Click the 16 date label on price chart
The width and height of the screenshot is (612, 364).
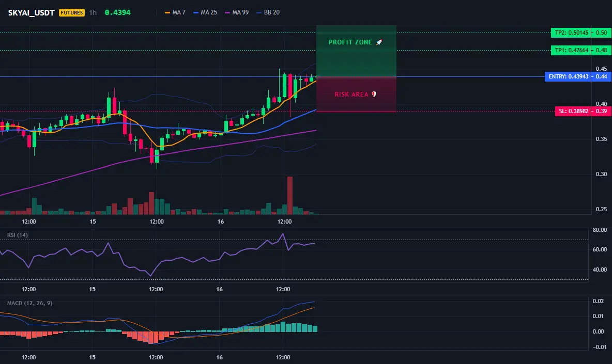click(221, 221)
